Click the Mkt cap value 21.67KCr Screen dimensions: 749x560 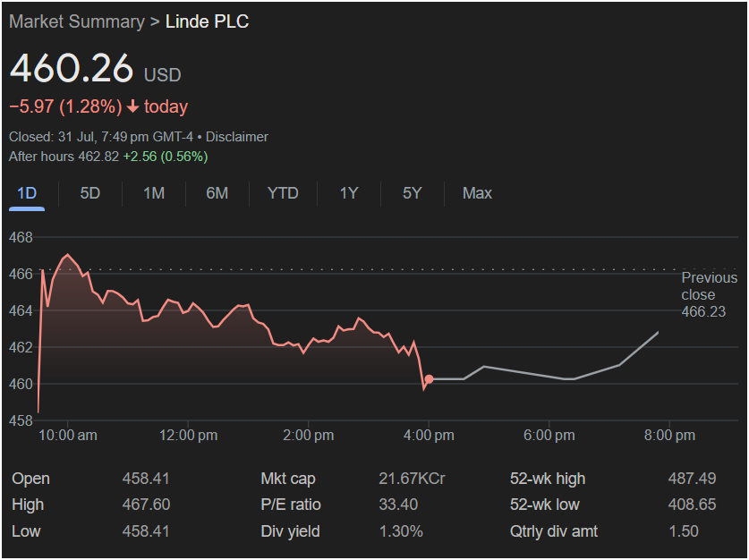click(x=412, y=479)
